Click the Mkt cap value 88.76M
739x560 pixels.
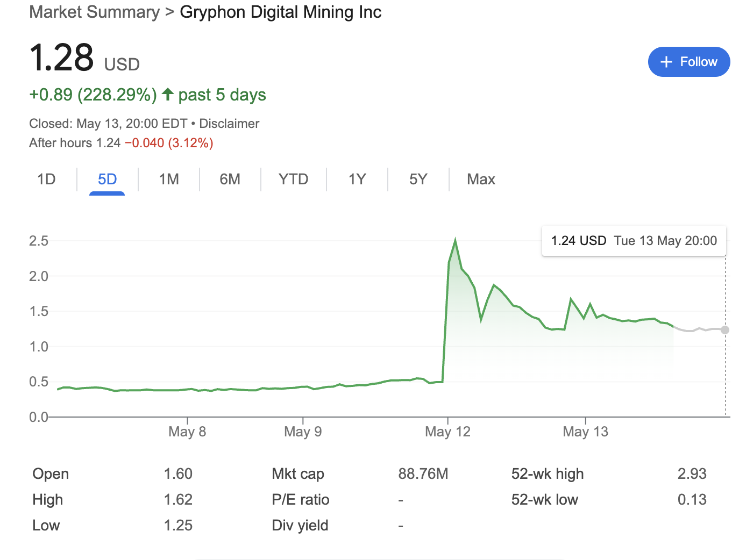pyautogui.click(x=423, y=474)
